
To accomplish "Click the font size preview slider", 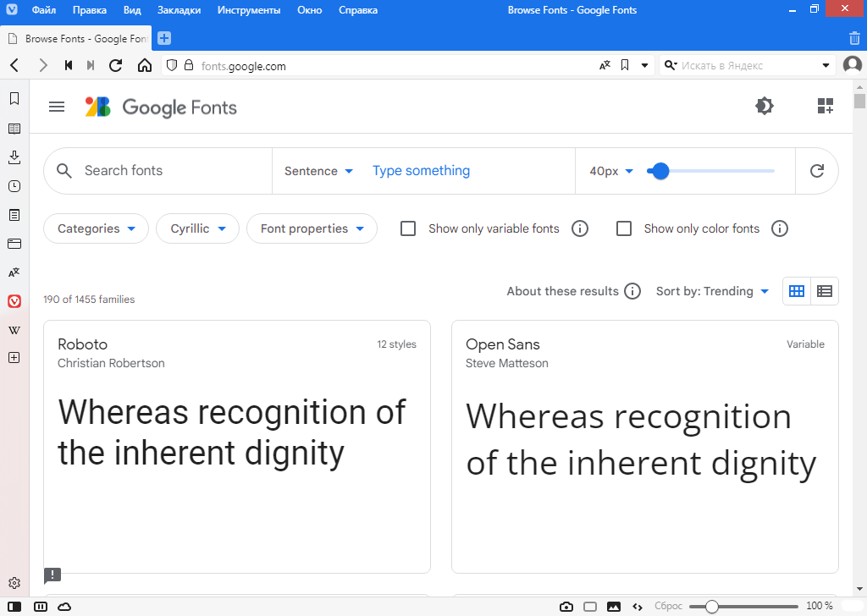I will [711, 171].
